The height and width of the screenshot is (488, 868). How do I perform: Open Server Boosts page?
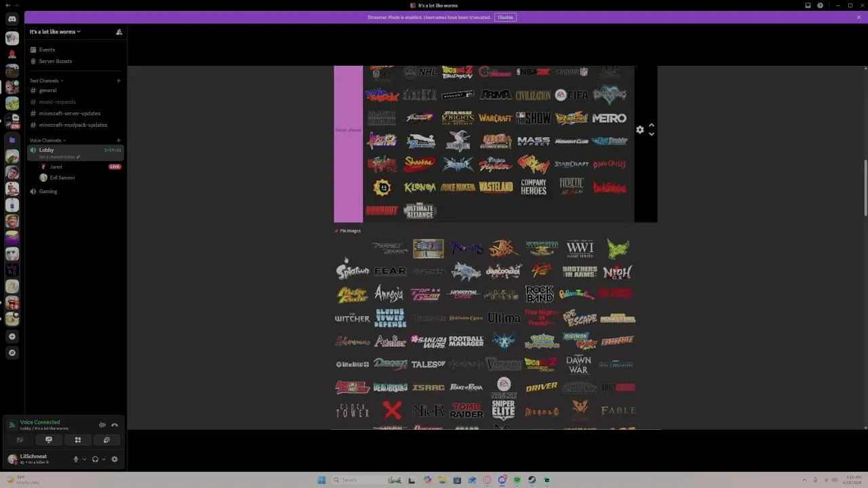pyautogui.click(x=75, y=61)
